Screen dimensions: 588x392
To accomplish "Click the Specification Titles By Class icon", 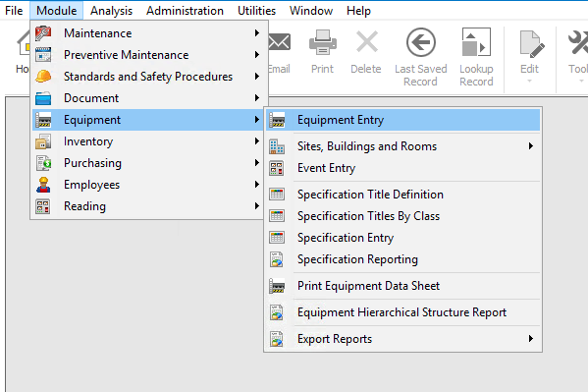I will coord(277,216).
